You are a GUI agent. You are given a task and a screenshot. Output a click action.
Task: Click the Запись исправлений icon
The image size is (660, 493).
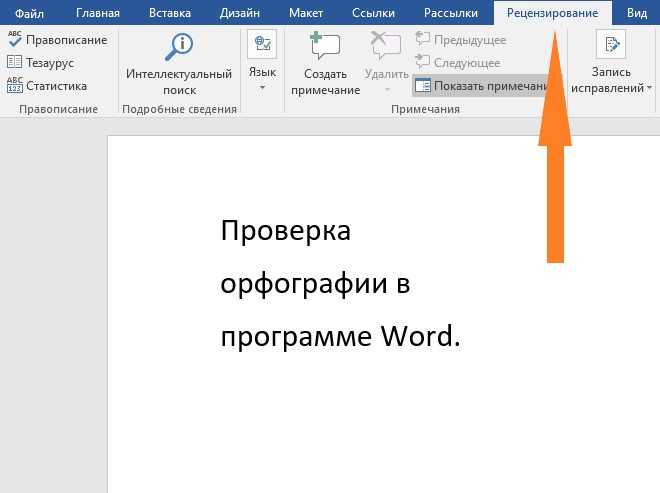tap(611, 44)
